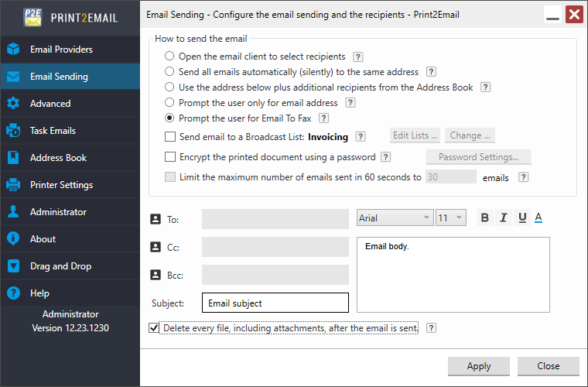This screenshot has width=588, height=387.
Task: Pick the font color
Action: pos(538,217)
